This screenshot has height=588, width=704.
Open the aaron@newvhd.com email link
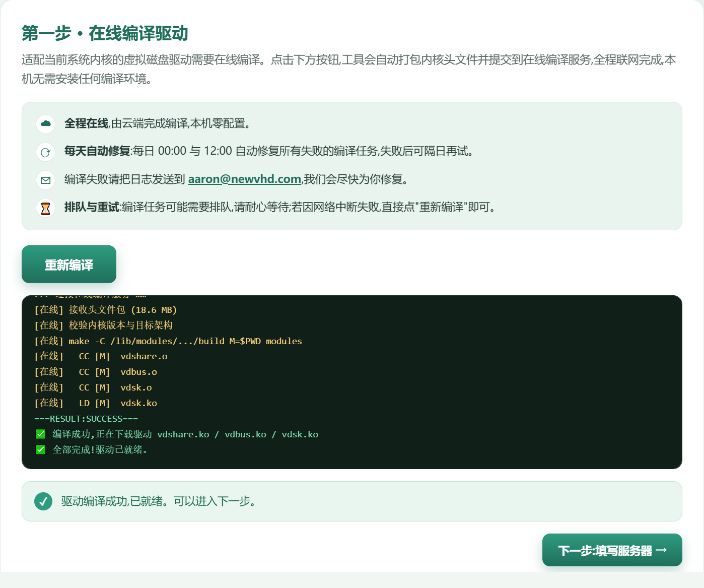click(244, 179)
